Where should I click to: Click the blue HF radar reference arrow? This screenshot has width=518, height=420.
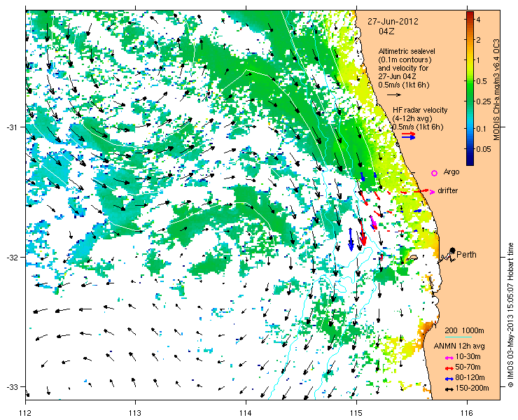(409, 137)
